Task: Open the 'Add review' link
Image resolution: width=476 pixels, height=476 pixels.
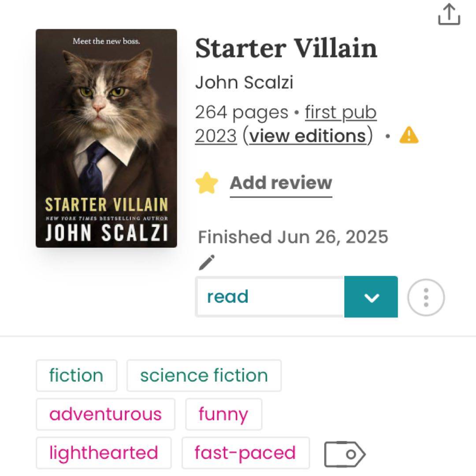Action: 281,183
